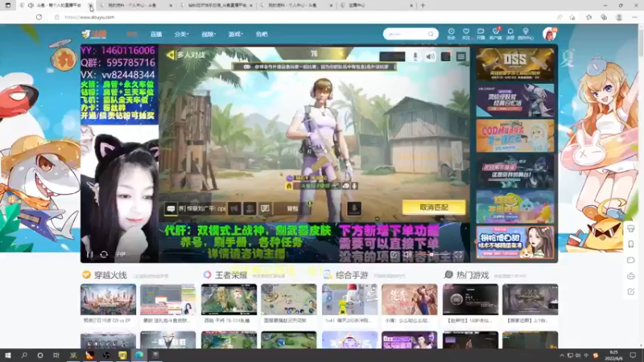This screenshot has height=362, width=644.
Task: Click the robot helper icon in floating sidebar
Action: 631,276
